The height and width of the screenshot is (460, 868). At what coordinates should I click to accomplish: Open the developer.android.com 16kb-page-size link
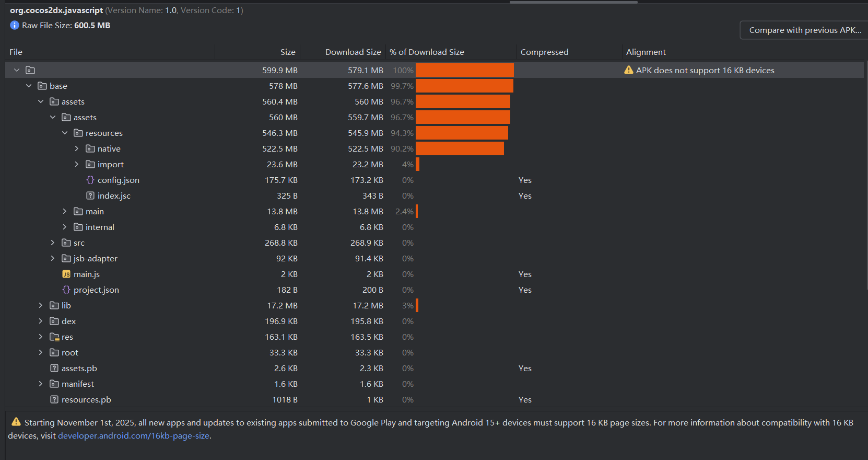134,435
